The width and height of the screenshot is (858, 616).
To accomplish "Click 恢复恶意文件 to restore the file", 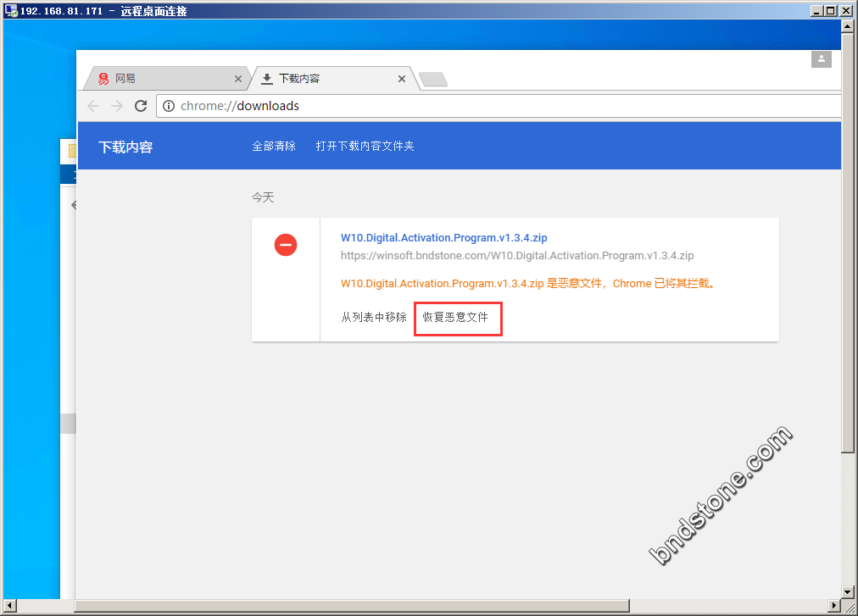I will [x=456, y=317].
